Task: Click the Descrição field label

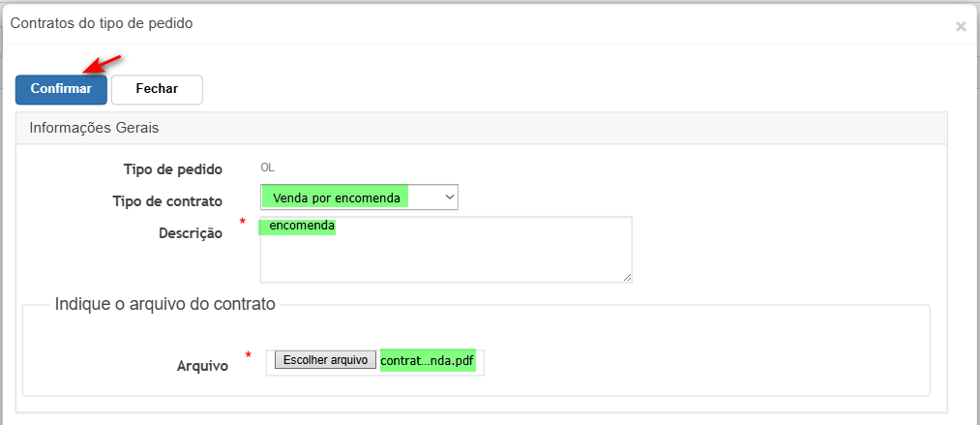Action: (191, 233)
